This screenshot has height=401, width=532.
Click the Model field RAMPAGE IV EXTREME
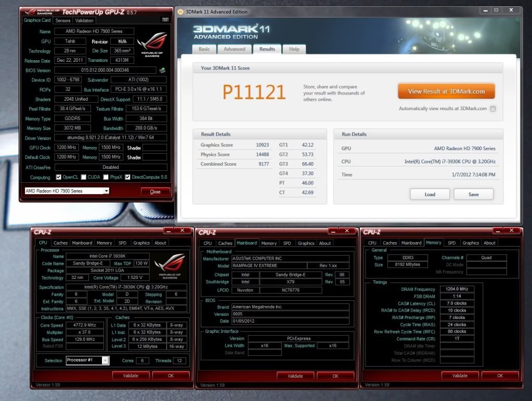[269, 266]
